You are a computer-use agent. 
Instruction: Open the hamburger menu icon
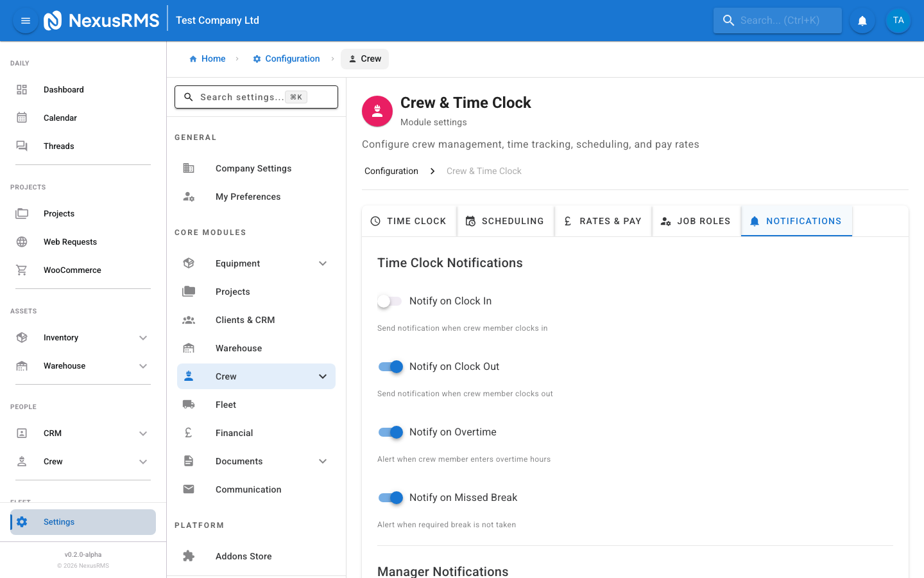tap(25, 20)
